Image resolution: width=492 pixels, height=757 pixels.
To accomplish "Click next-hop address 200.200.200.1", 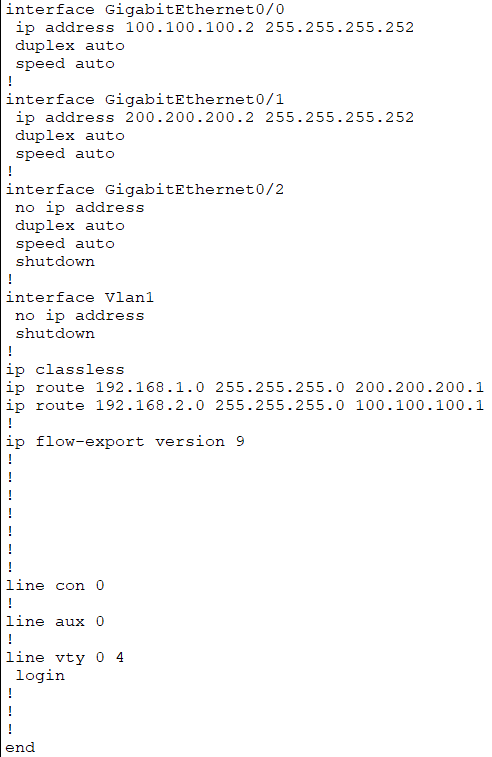I will (x=420, y=387).
